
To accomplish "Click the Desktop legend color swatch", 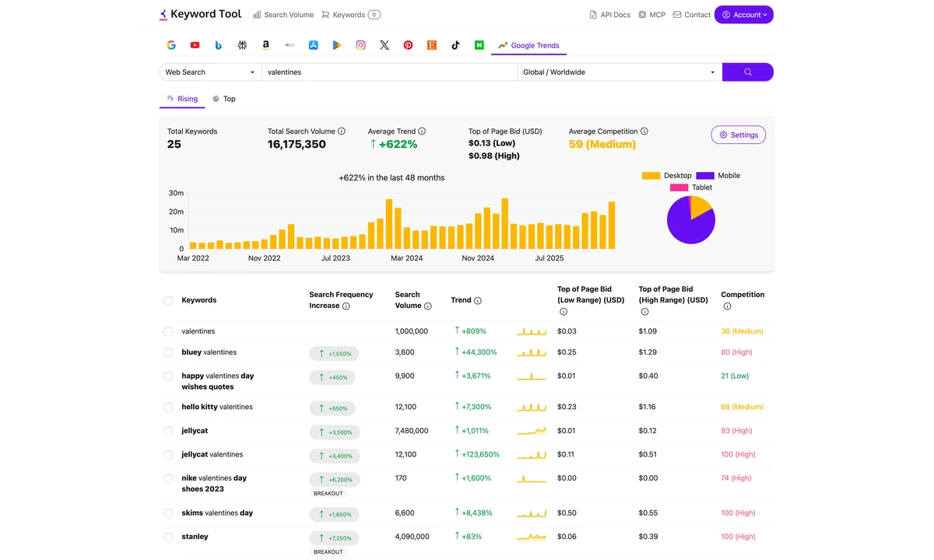I will 651,176.
